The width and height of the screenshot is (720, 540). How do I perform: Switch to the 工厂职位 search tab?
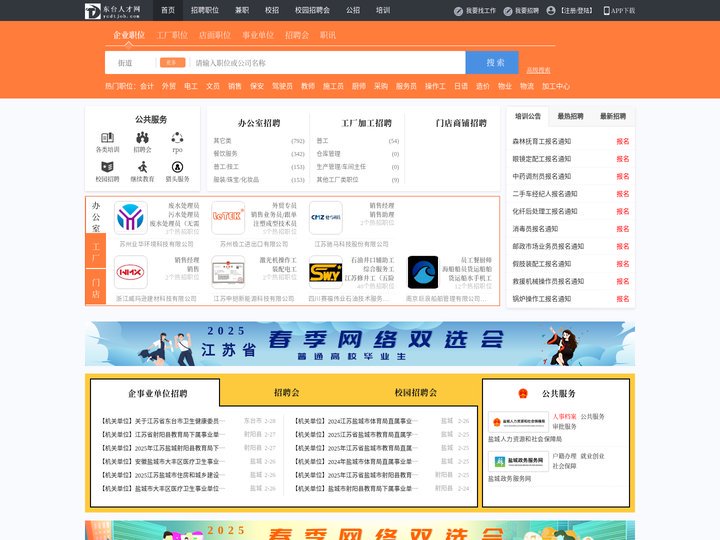[x=172, y=35]
